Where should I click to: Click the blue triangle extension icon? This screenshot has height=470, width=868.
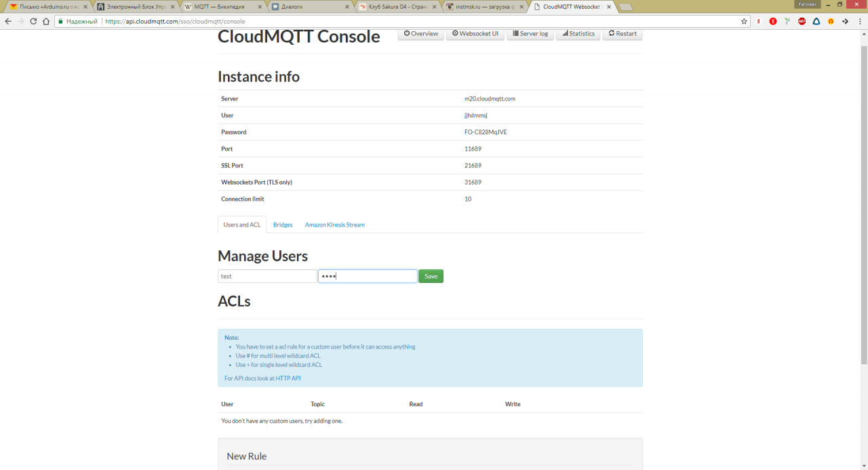coord(816,21)
